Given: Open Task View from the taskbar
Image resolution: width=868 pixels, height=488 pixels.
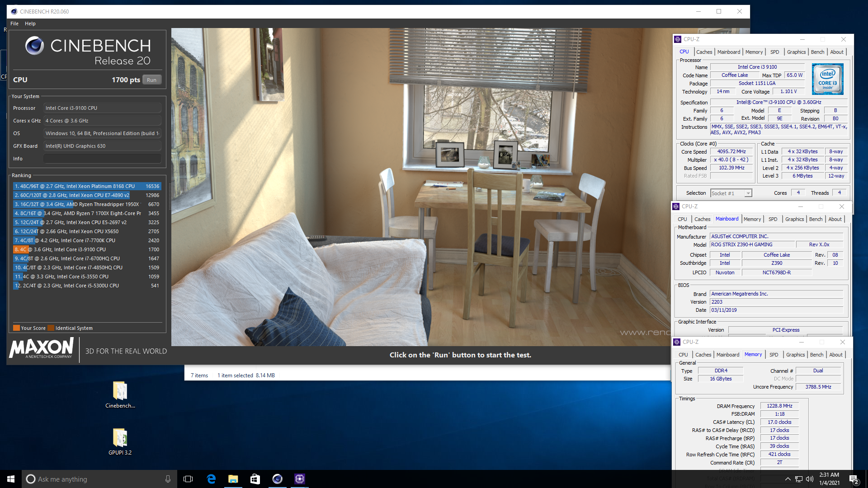Looking at the screenshot, I should [188, 479].
